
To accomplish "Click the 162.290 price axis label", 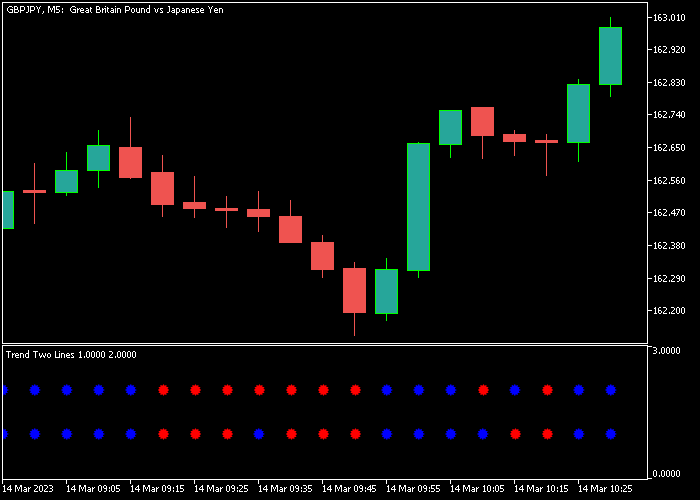I will [x=668, y=278].
